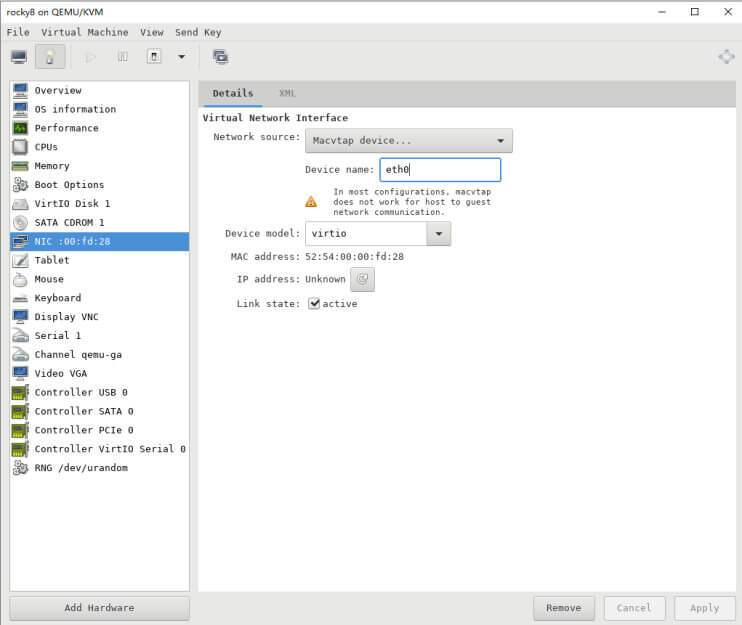Image resolution: width=742 pixels, height=625 pixels.
Task: Open the Send Key menu
Action: tap(198, 32)
